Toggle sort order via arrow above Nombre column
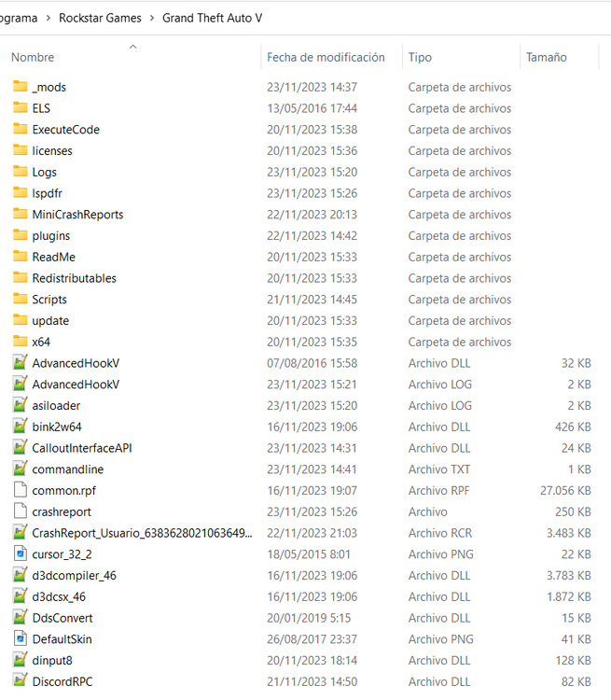 [x=132, y=47]
